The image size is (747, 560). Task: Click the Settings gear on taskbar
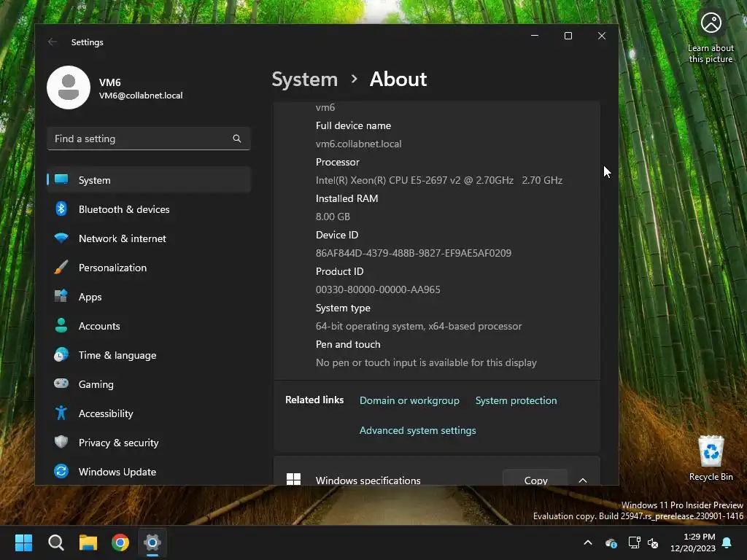pyautogui.click(x=152, y=542)
